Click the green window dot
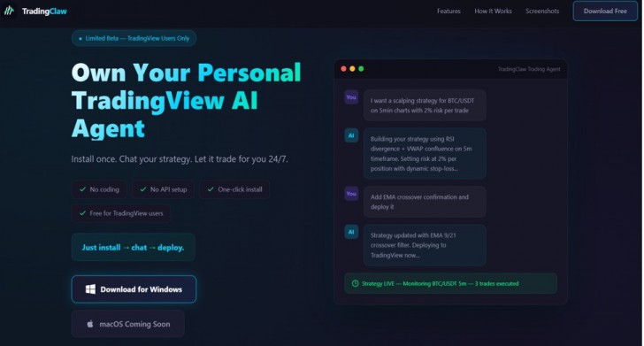Image resolution: width=644 pixels, height=346 pixels. click(361, 69)
